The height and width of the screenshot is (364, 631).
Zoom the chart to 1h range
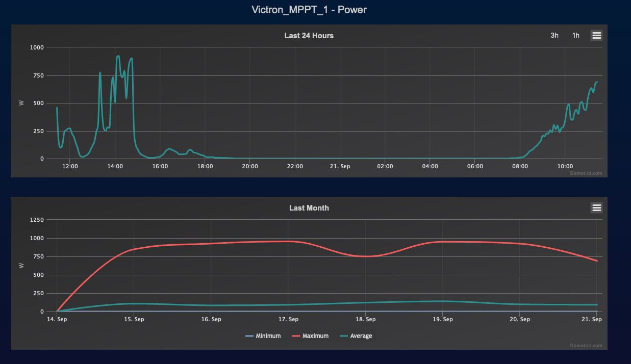575,35
